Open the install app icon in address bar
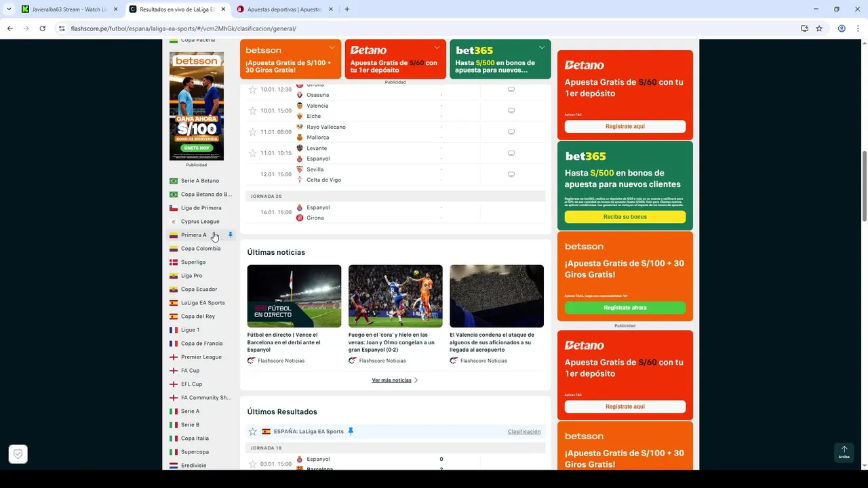Viewport: 868px width, 488px height. (x=804, y=28)
